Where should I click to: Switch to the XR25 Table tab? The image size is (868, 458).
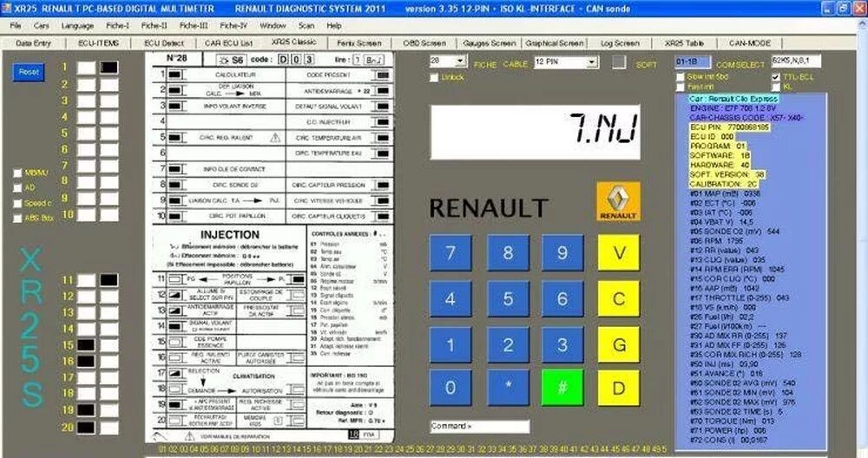click(x=685, y=43)
